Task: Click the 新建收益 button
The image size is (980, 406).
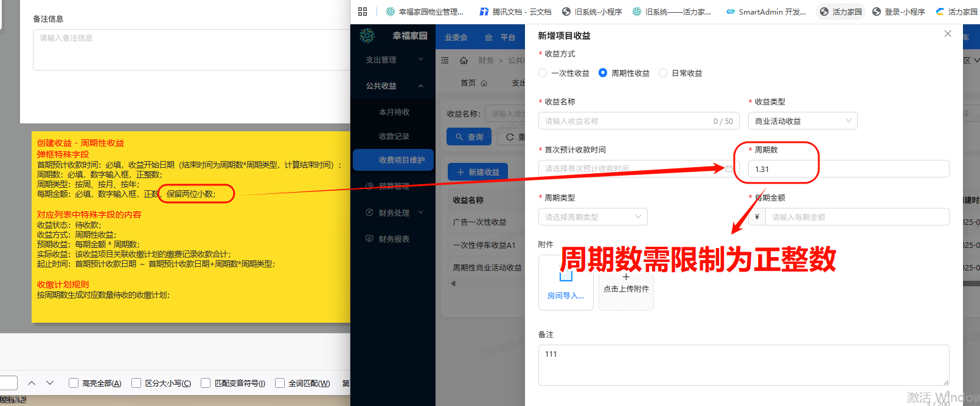Action: (478, 172)
